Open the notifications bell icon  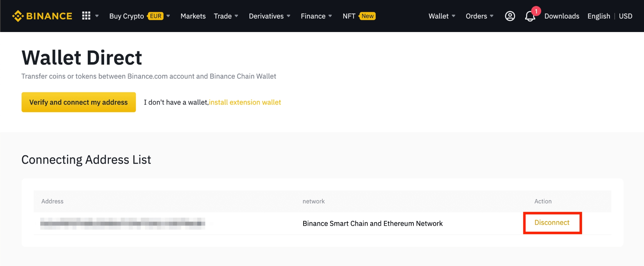[x=530, y=16]
